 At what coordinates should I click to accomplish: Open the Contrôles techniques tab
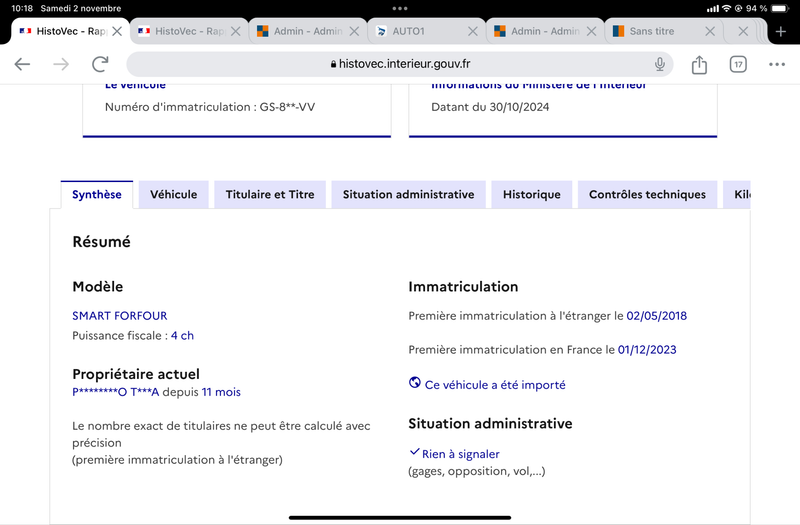pos(647,194)
